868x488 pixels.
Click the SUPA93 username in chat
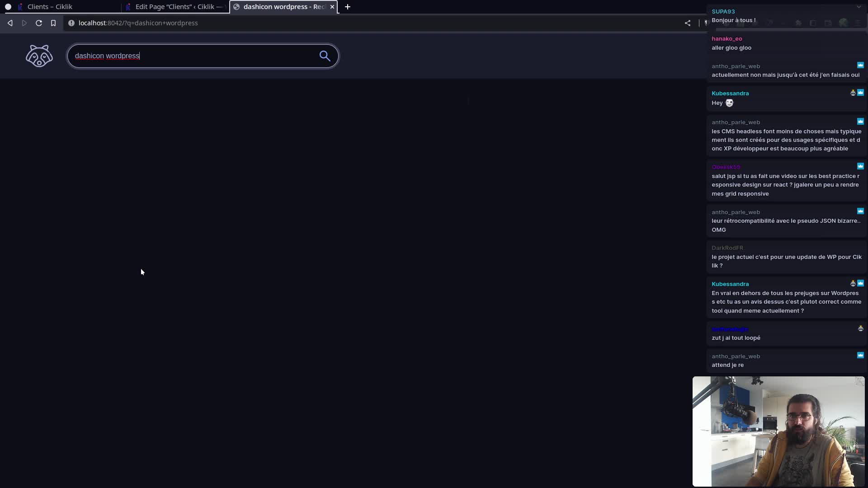point(723,12)
